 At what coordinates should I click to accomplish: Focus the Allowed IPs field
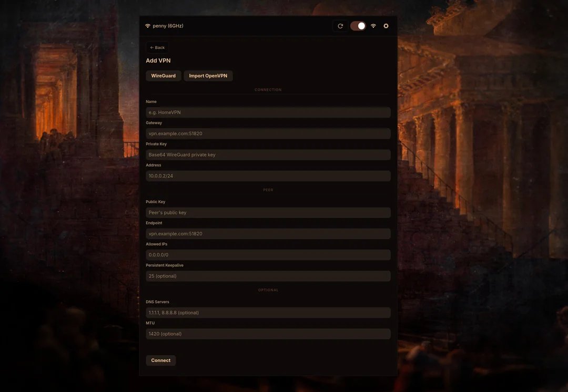point(268,255)
